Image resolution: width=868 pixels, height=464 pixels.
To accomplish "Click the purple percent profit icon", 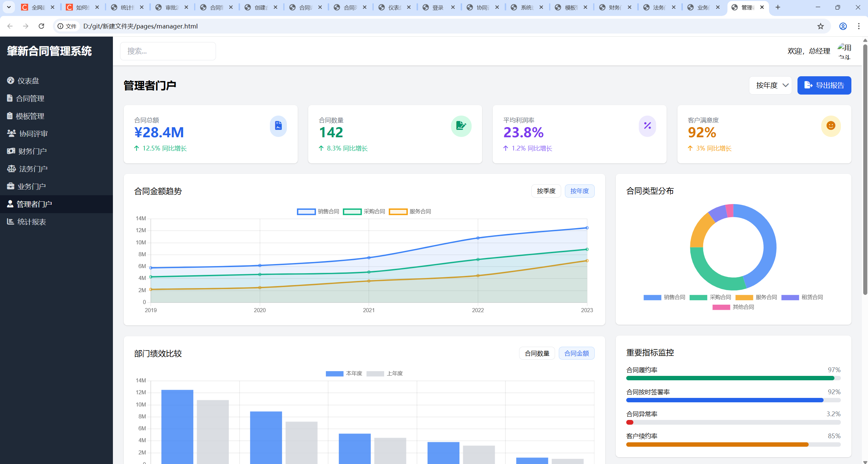I will coord(647,126).
